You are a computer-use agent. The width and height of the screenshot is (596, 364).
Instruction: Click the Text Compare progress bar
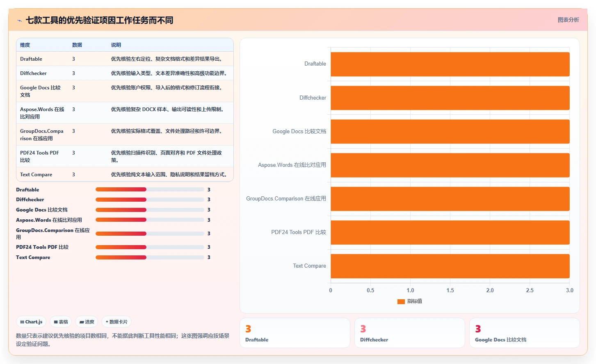tap(150, 257)
